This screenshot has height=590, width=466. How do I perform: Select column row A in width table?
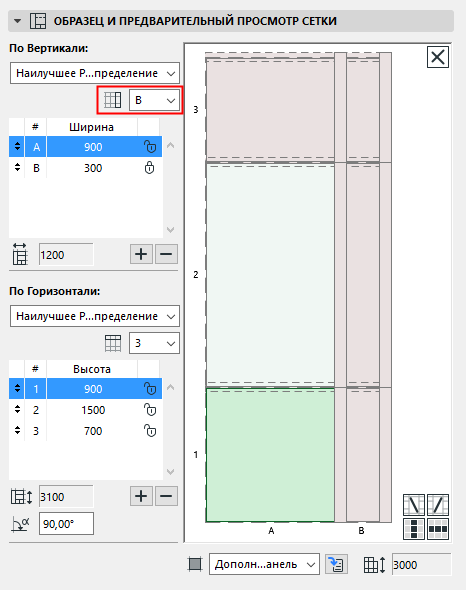[x=85, y=147]
